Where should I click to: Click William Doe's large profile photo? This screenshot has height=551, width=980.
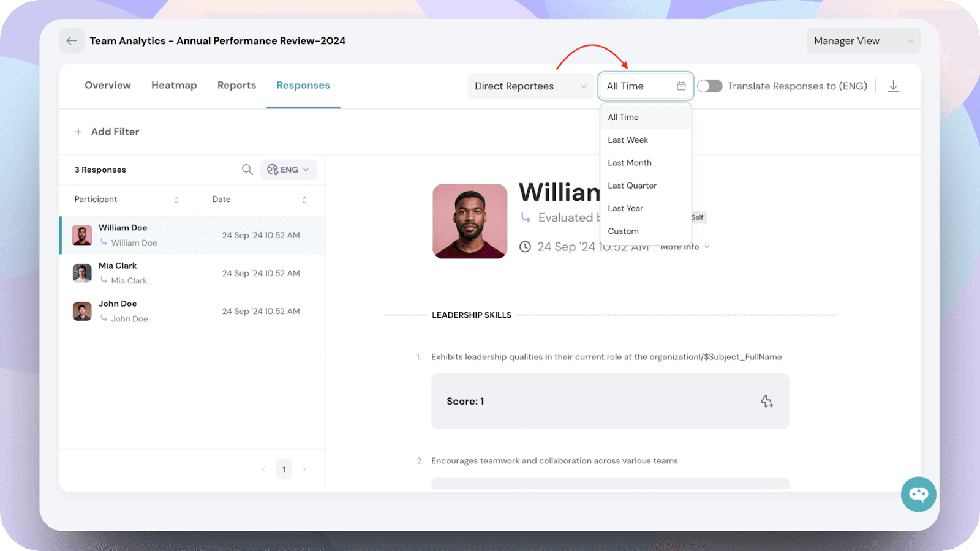pyautogui.click(x=470, y=221)
